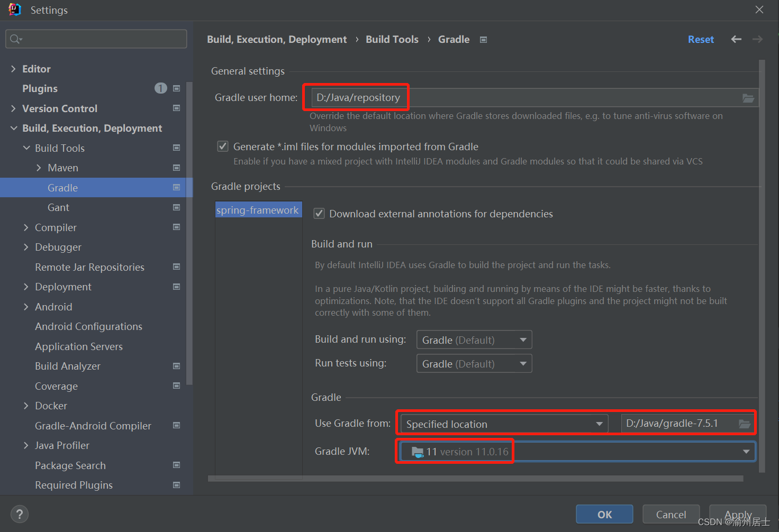Toggle Download external annotations checkbox

pyautogui.click(x=319, y=214)
